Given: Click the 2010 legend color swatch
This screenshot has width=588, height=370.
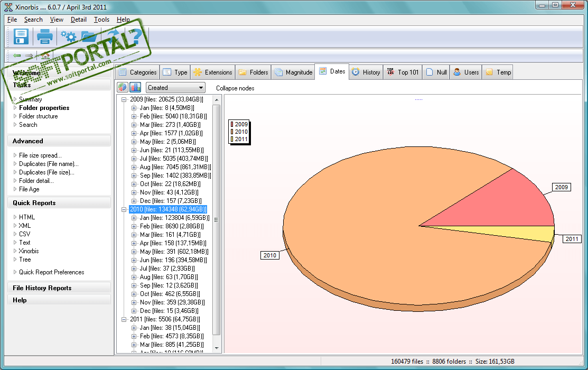Looking at the screenshot, I should click(232, 132).
